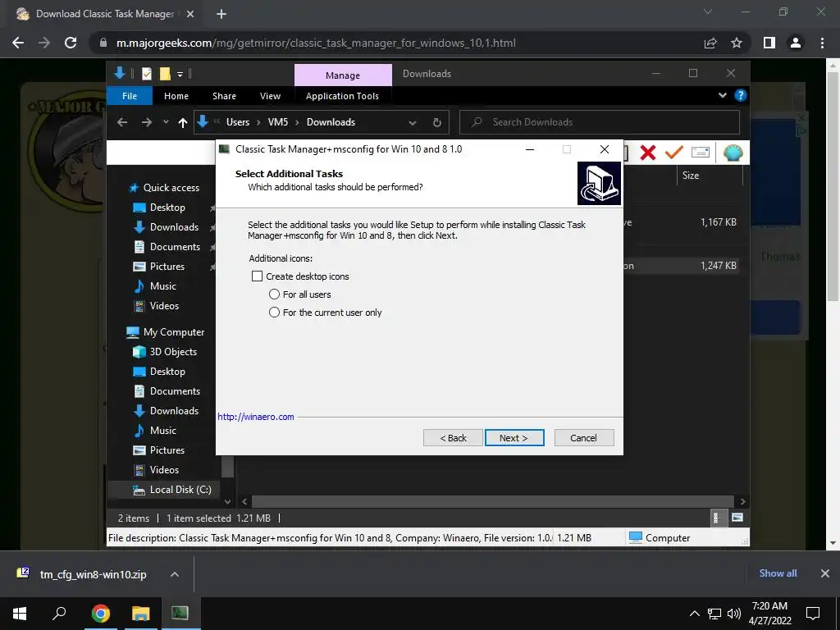The height and width of the screenshot is (630, 840).
Task: Show hidden system tray icons
Action: 694,614
